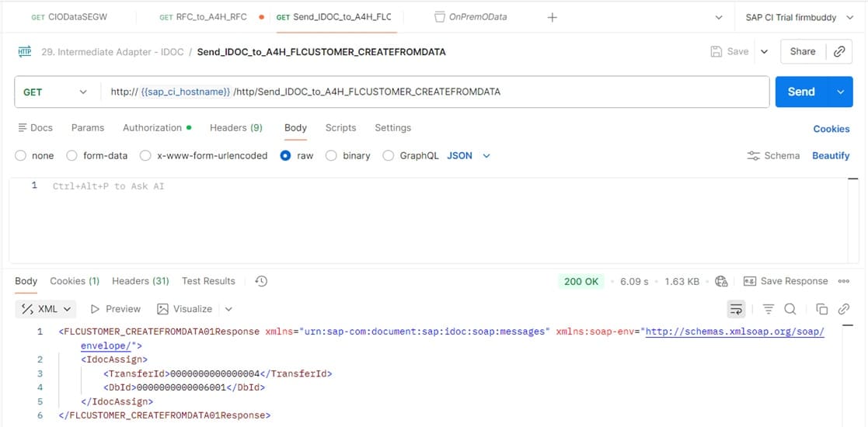Copy the response body with copy icon

822,309
